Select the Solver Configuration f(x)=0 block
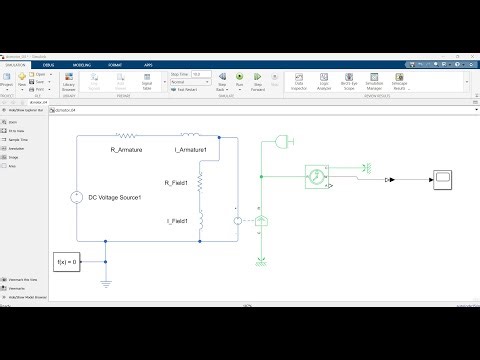 67,262
